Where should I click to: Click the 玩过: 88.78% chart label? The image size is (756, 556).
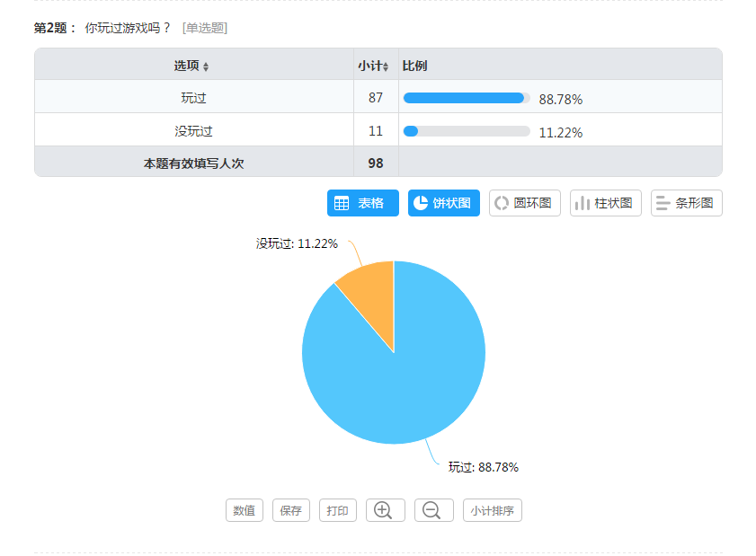pos(484,467)
